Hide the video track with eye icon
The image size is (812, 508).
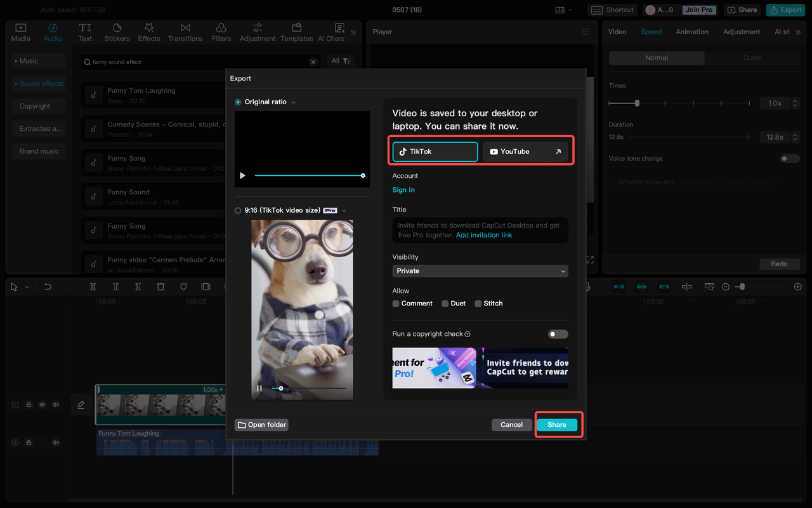tap(43, 404)
